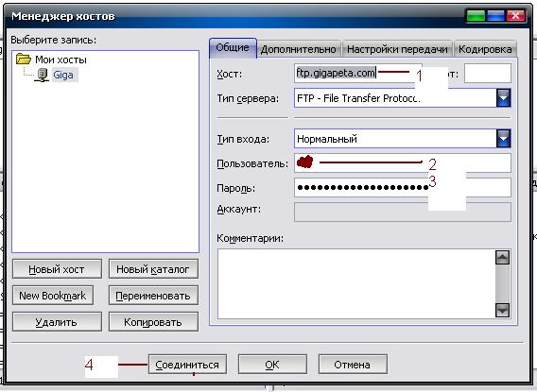Open the Кодировка tab
Image resolution: width=537 pixels, height=392 pixels.
485,50
